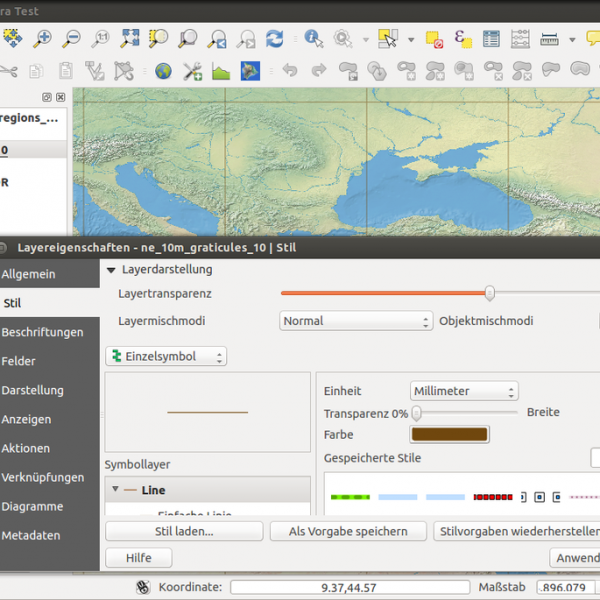Select the Simplify Feature circle-and-hexagon tool
600x600 pixels.
coord(377,71)
